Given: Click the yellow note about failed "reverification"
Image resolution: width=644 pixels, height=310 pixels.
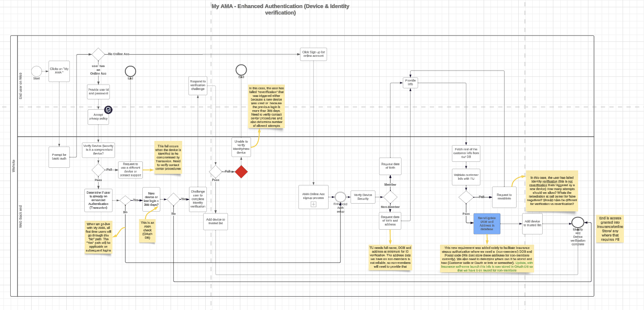Looking at the screenshot, I should tap(267, 107).
